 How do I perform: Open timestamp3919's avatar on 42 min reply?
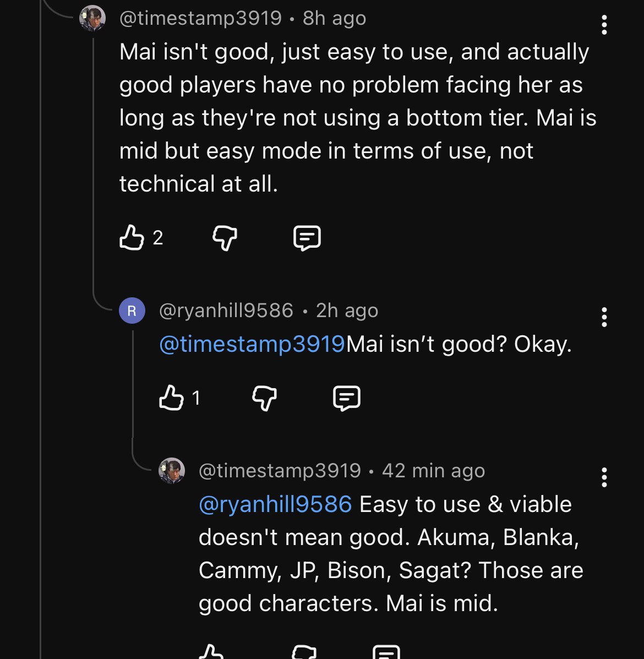coord(172,471)
